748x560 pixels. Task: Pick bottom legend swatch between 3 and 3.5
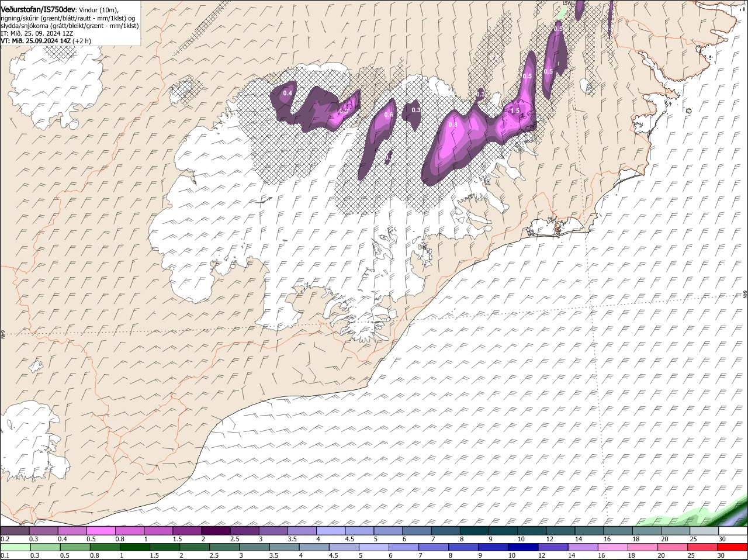254,547
